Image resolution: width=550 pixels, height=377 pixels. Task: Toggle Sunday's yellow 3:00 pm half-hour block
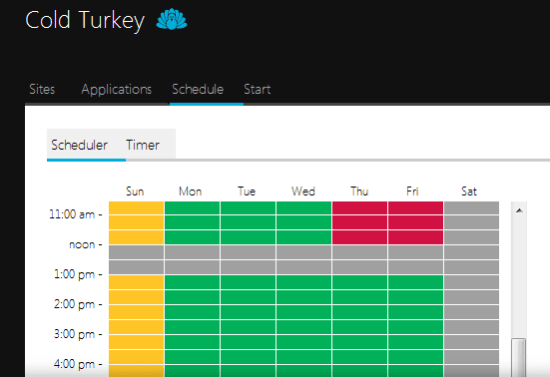136,342
